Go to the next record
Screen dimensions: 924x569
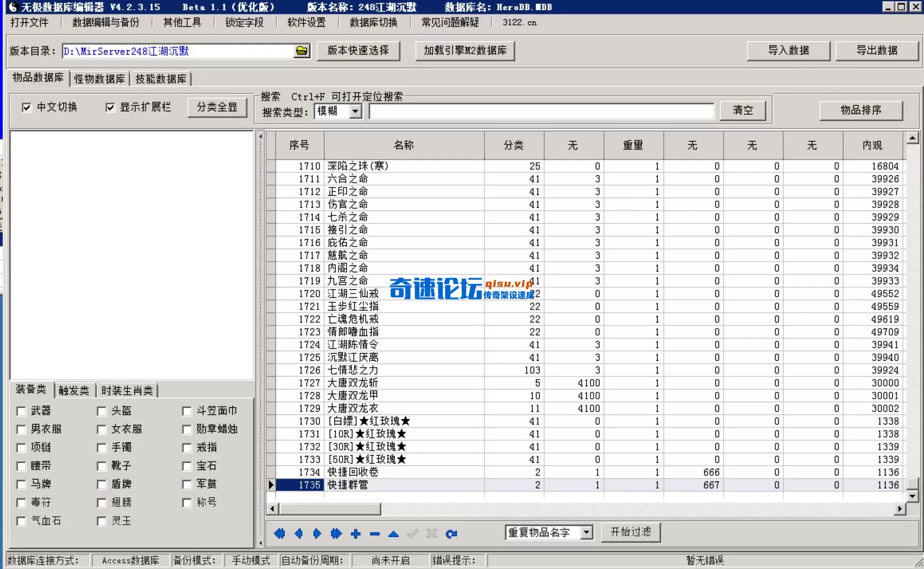point(317,533)
